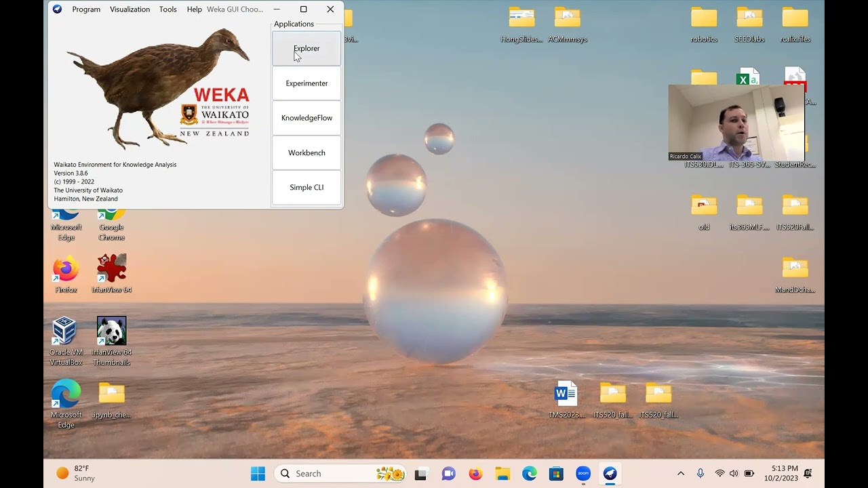Open the Weka Explorer application
868x488 pixels.
307,49
